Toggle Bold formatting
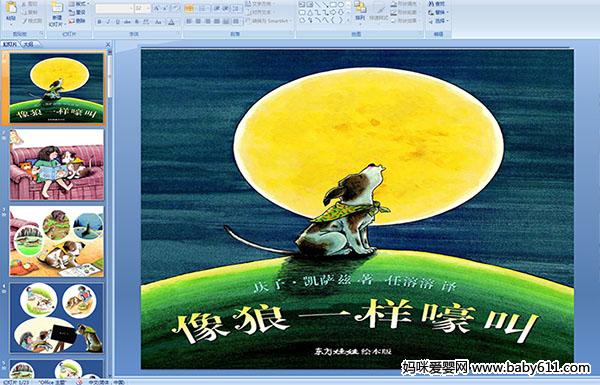 [x=99, y=22]
